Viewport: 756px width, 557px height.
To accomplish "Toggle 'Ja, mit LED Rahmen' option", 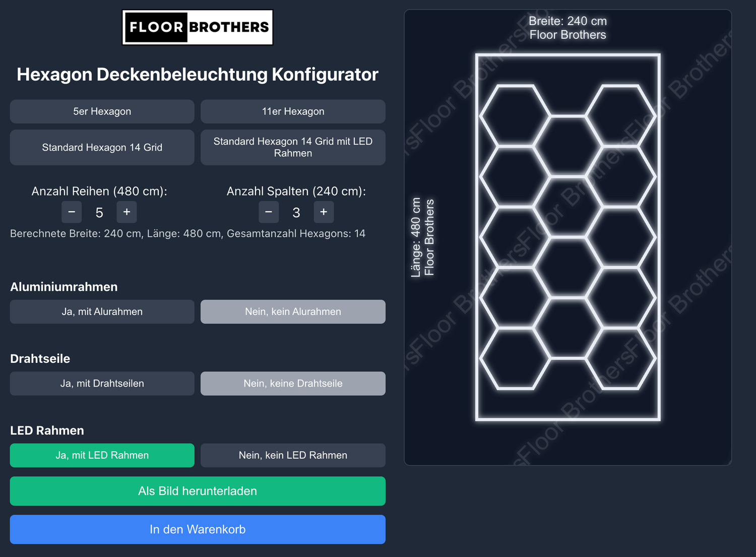I will coord(102,455).
